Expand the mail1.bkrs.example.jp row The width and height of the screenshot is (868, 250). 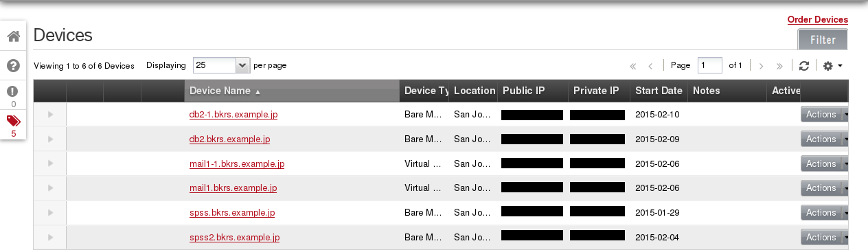click(x=50, y=188)
